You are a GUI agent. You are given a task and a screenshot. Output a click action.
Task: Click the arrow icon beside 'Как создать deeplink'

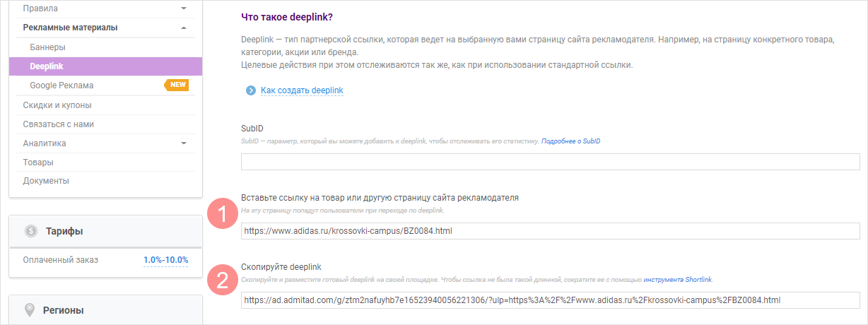coord(250,90)
